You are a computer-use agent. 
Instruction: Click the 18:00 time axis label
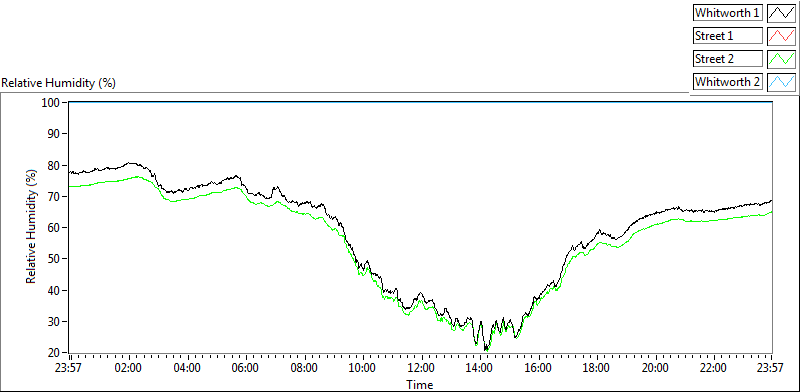(x=597, y=368)
